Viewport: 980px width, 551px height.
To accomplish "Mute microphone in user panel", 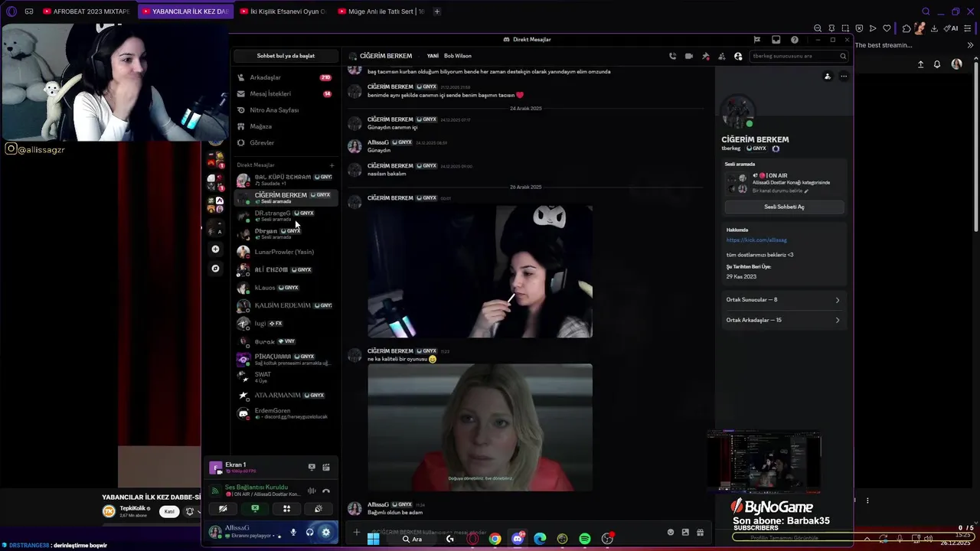I will tap(293, 532).
